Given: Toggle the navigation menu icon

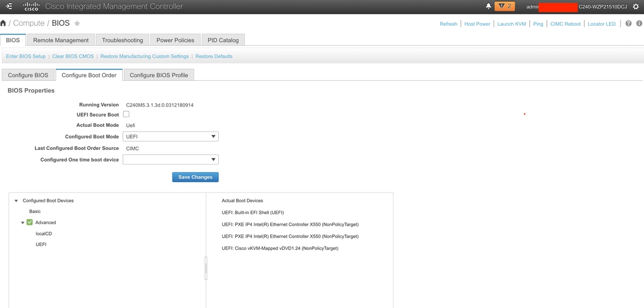Looking at the screenshot, I should click(9, 6).
